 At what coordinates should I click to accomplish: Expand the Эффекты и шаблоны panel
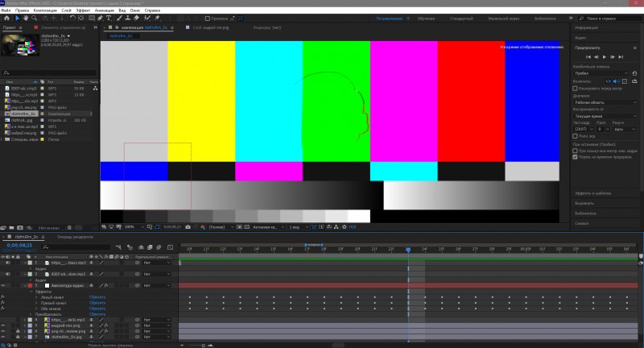[592, 193]
